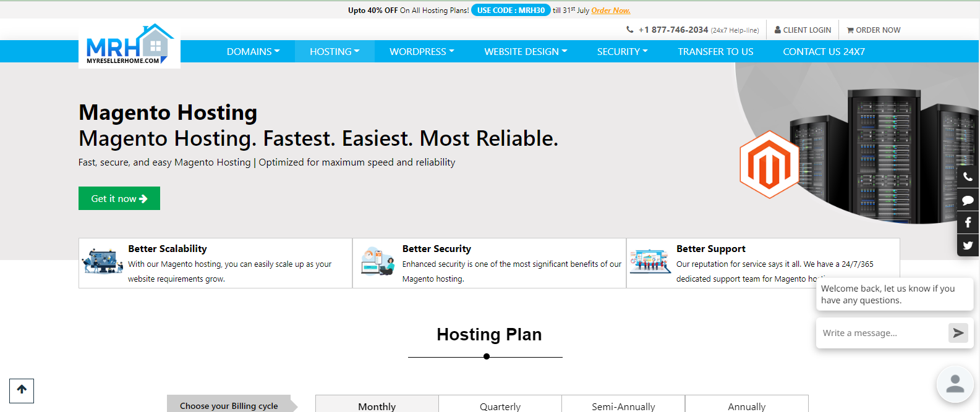The height and width of the screenshot is (412, 980).
Task: Expand the Security dropdown menu
Action: (622, 51)
